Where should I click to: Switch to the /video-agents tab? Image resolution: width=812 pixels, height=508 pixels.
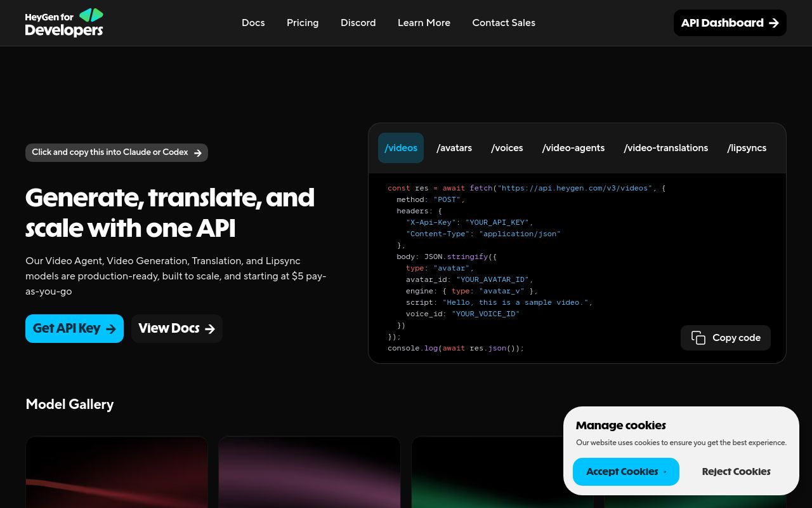click(x=573, y=148)
